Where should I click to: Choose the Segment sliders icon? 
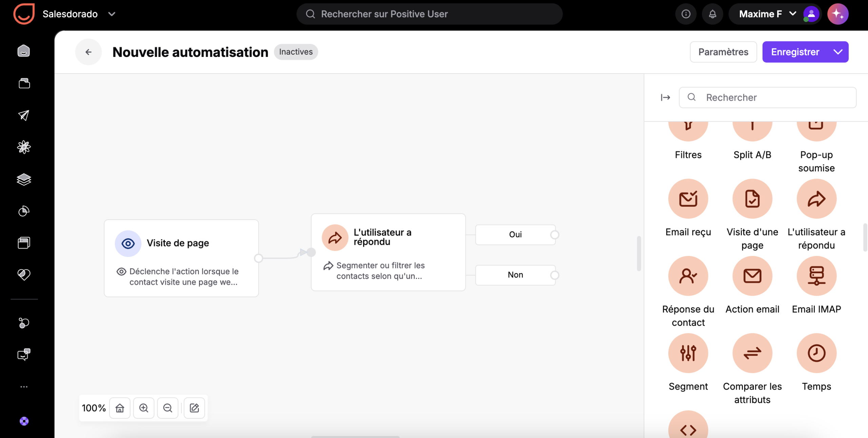click(x=688, y=353)
